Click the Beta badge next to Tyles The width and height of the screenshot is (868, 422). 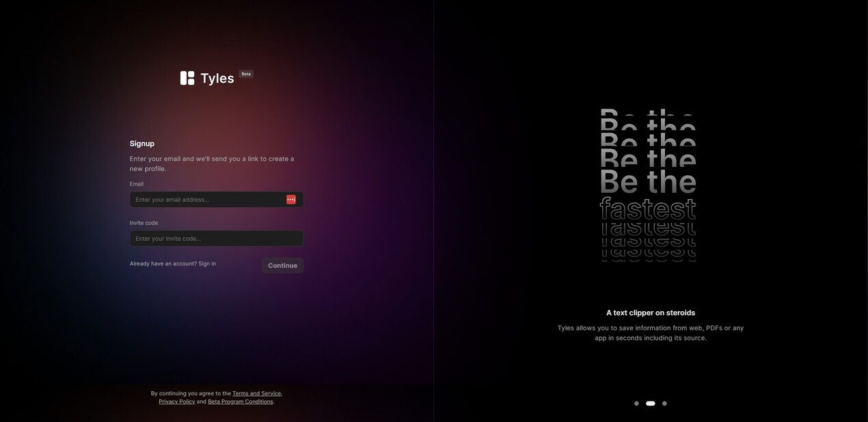coord(246,74)
